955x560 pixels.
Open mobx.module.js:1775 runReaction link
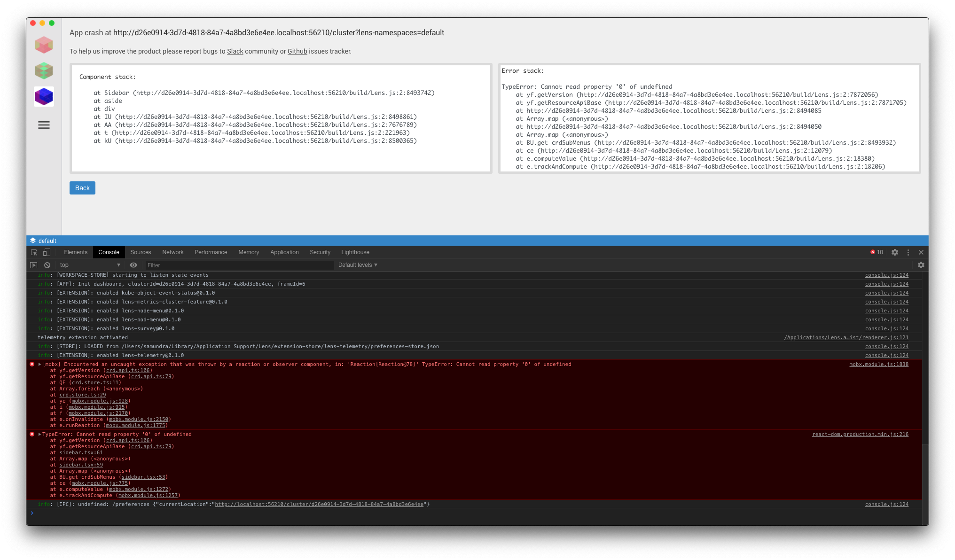click(x=135, y=425)
